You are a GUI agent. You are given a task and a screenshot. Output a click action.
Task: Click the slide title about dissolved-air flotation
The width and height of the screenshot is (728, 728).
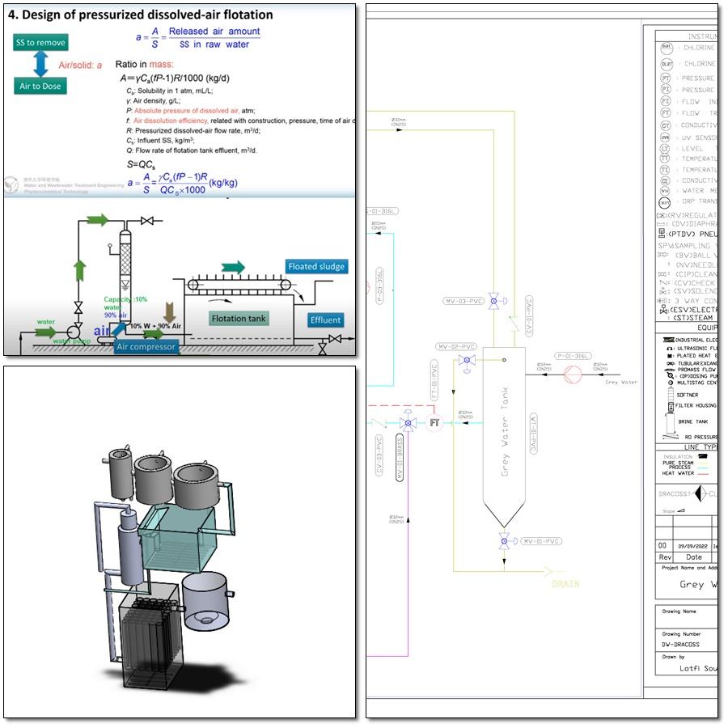point(141,15)
